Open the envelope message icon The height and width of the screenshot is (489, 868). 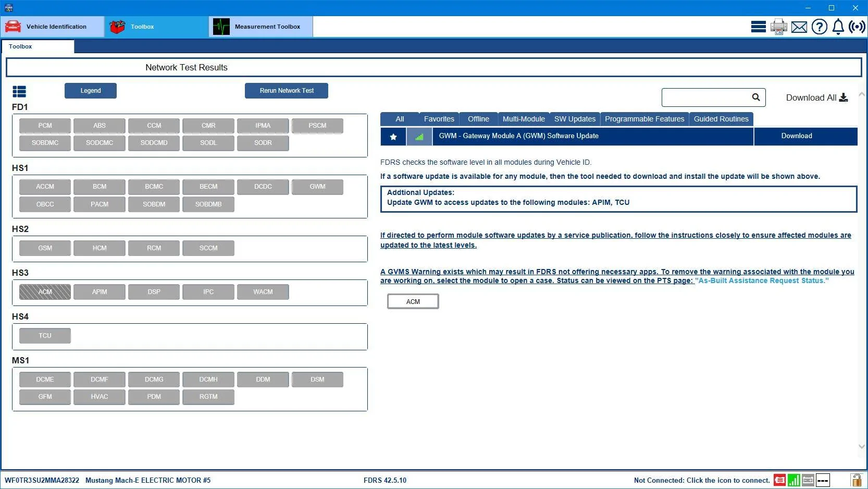click(799, 27)
